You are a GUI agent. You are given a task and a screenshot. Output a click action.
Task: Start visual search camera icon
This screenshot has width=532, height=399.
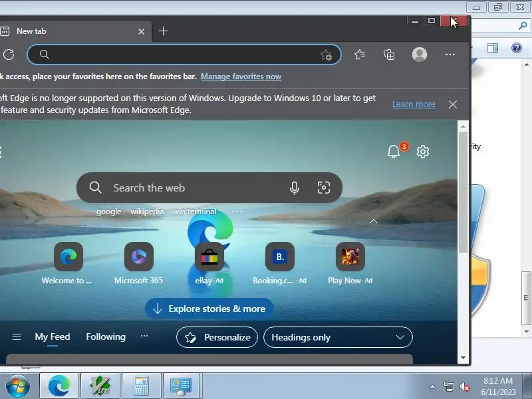324,188
